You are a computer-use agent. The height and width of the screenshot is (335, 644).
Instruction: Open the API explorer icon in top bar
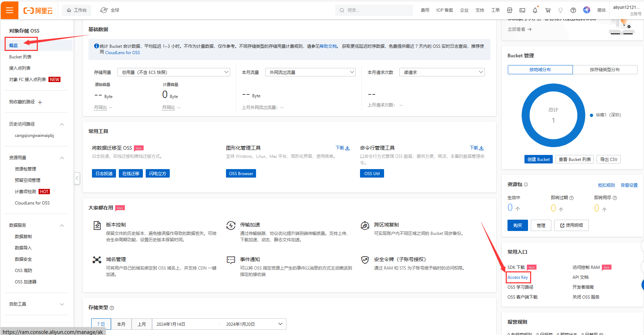[509, 10]
